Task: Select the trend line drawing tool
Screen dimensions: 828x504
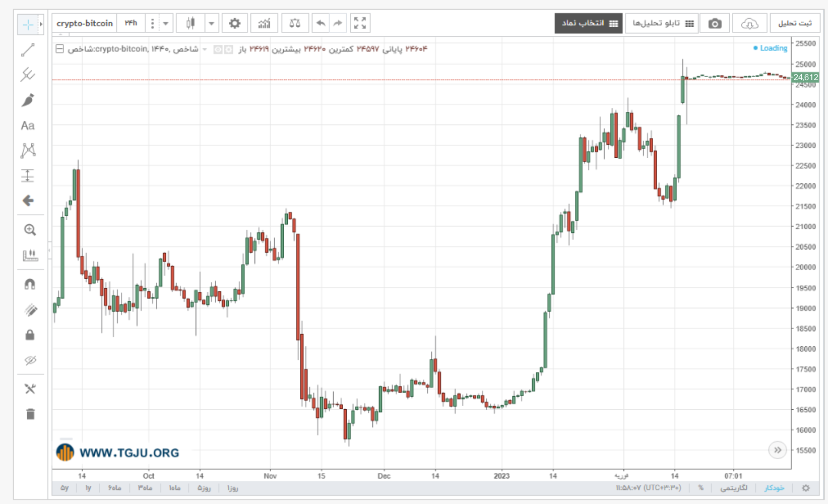Action: coord(28,50)
